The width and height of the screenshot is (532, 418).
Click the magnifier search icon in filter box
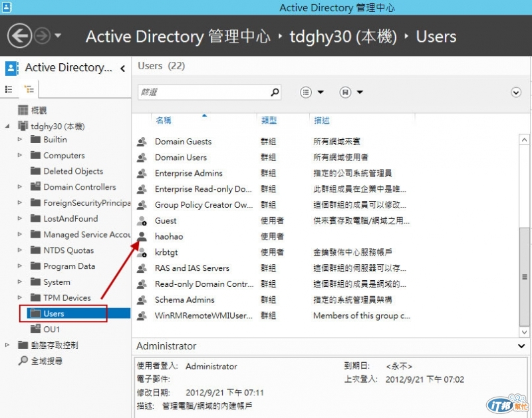pos(275,92)
